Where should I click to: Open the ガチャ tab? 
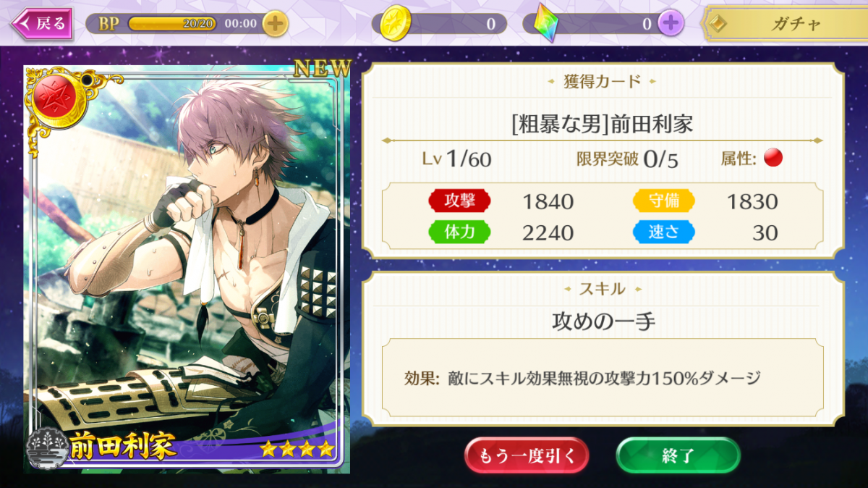click(786, 24)
